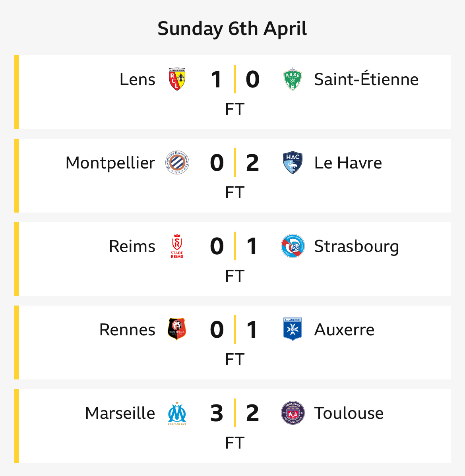Viewport: 465px width, 476px height.
Task: Select the Montpellier team name
Action: (110, 163)
